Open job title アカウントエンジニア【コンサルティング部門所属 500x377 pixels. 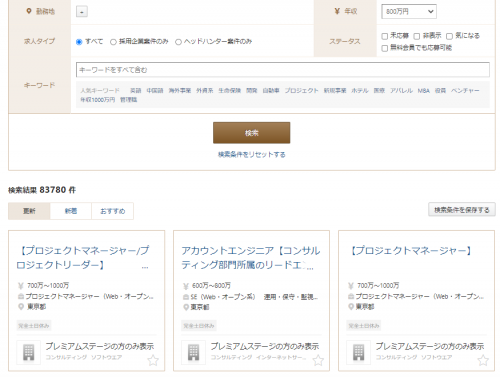click(x=251, y=258)
